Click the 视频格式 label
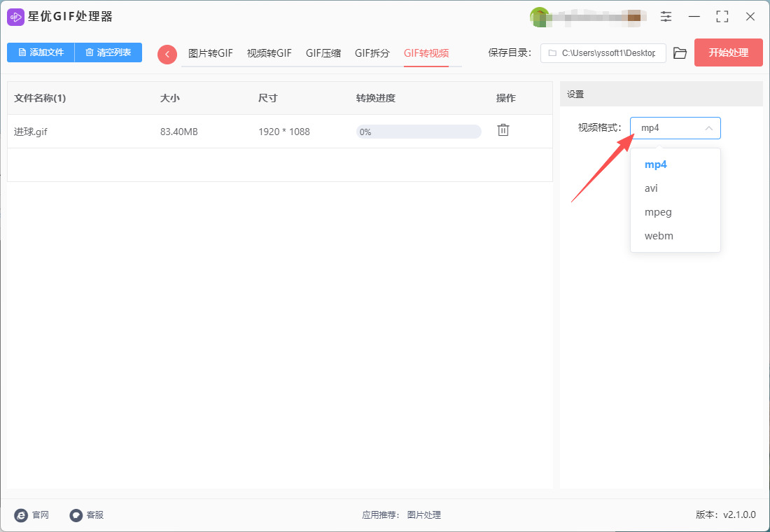 (x=600, y=127)
